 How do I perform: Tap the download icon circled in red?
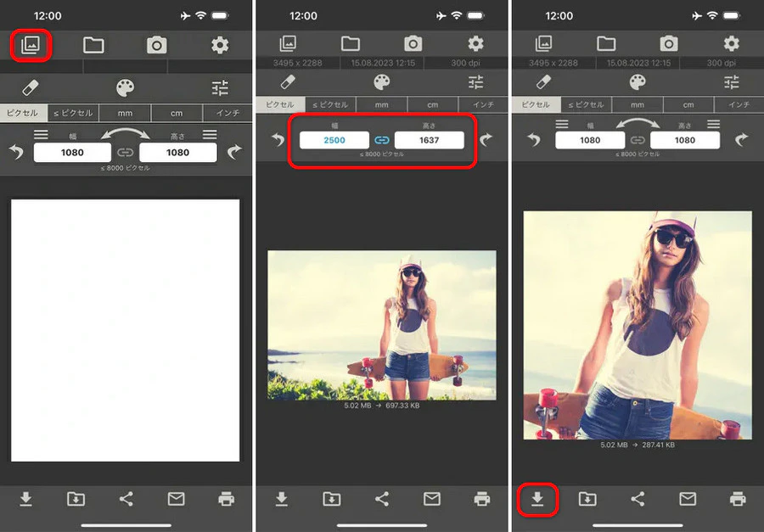pyautogui.click(x=537, y=499)
